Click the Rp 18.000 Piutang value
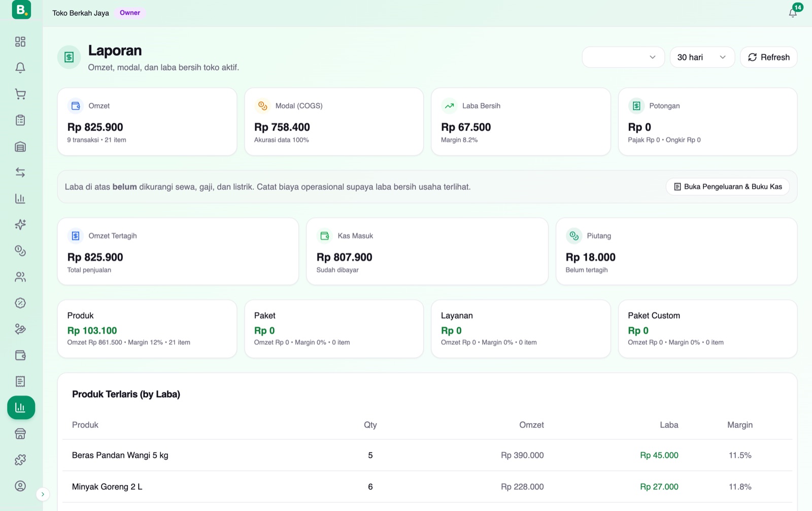Screen dimensions: 812x511 click(x=591, y=257)
